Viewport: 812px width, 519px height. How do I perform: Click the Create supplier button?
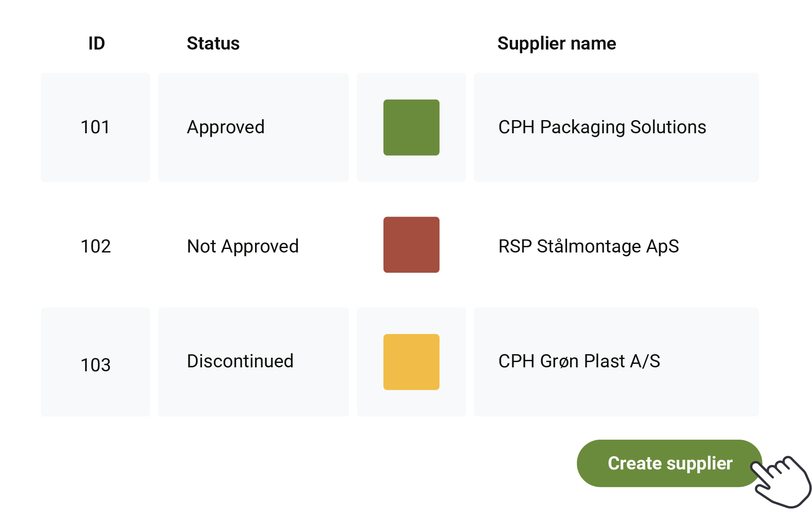(669, 463)
